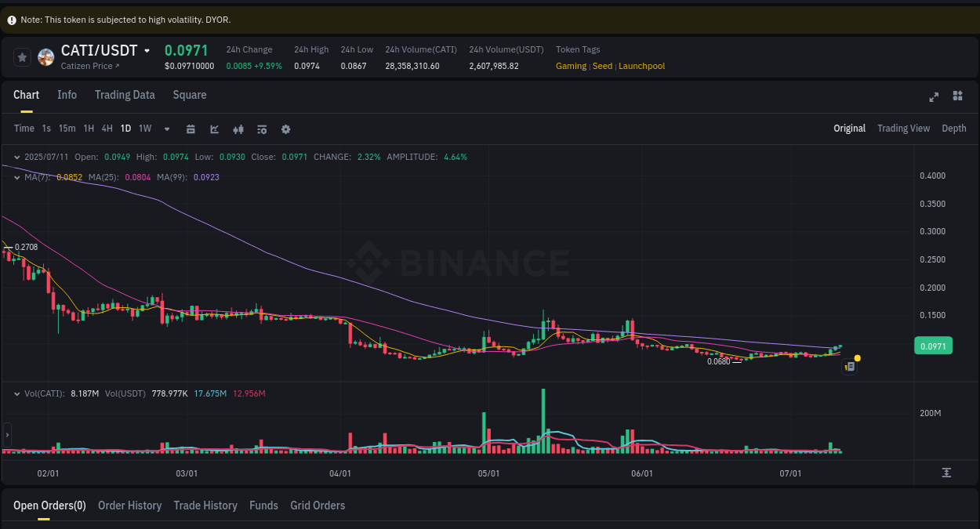980x529 pixels.
Task: Select the 4H timeframe
Action: [107, 128]
